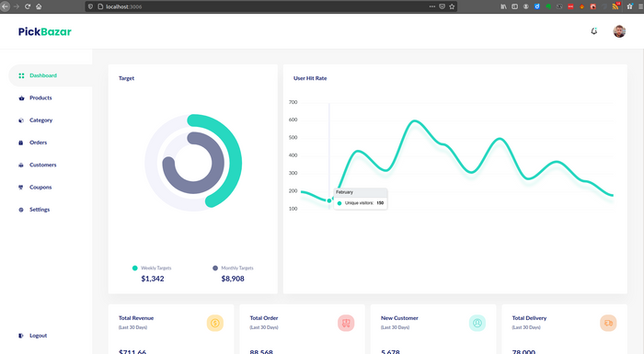Open the browser Library icon

[x=503, y=6]
